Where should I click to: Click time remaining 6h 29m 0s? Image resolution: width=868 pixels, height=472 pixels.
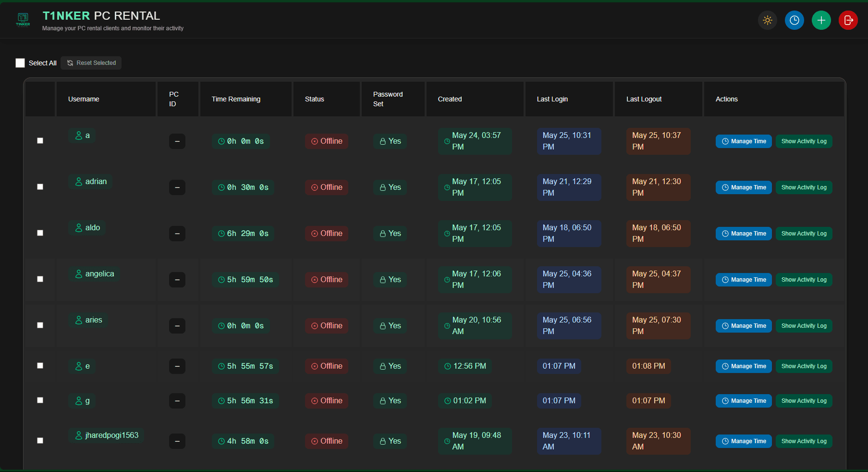[243, 234]
